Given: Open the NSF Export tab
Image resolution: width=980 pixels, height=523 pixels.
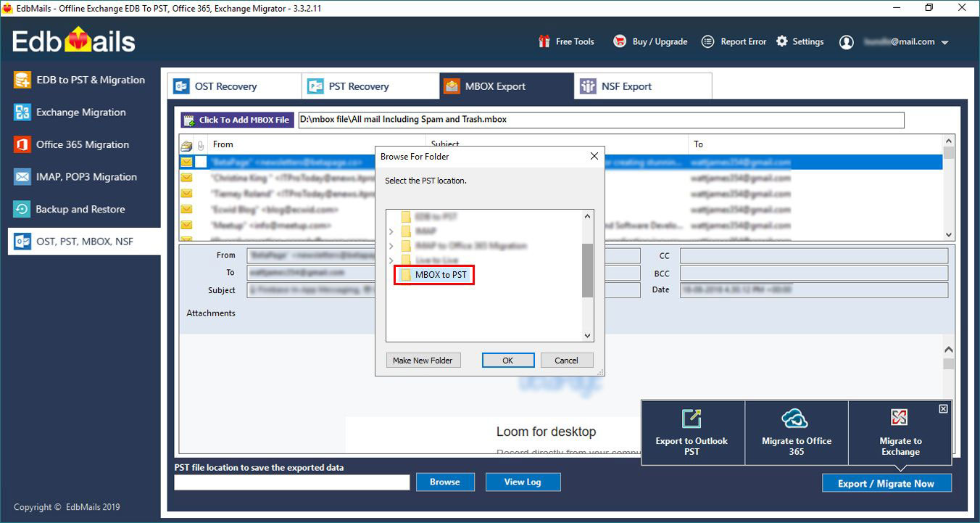Looking at the screenshot, I should pyautogui.click(x=643, y=86).
